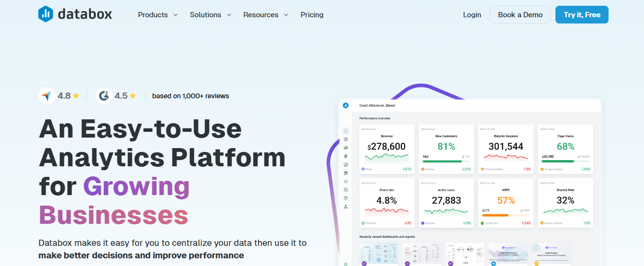644x266 pixels.
Task: Click the green progress bar on New Customers
Action: point(442,162)
